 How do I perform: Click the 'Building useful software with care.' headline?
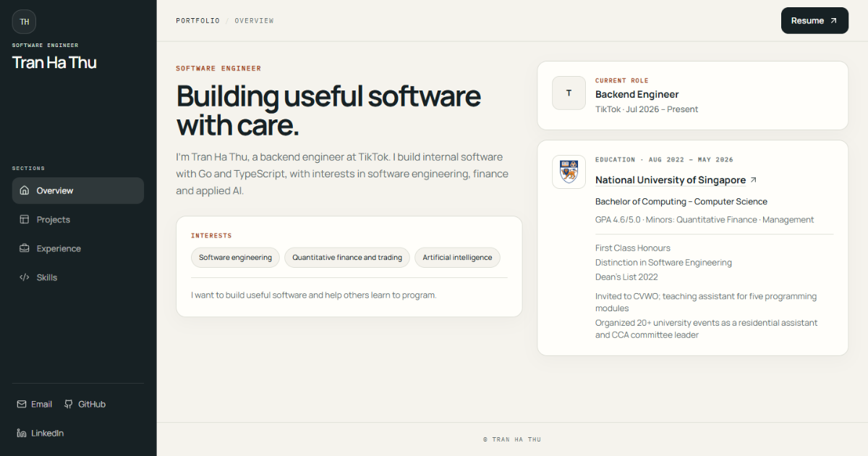329,110
